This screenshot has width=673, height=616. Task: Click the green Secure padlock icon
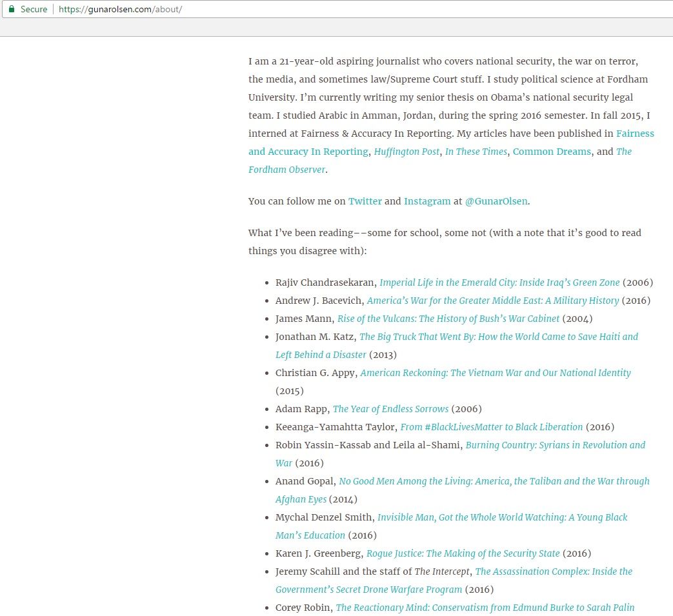[11, 10]
